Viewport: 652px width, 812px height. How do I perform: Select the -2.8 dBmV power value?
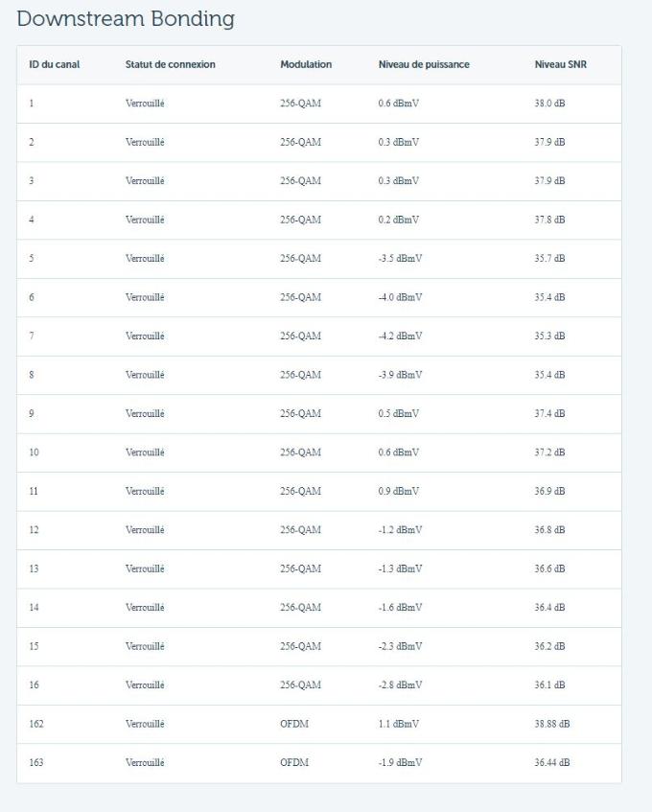pos(400,685)
